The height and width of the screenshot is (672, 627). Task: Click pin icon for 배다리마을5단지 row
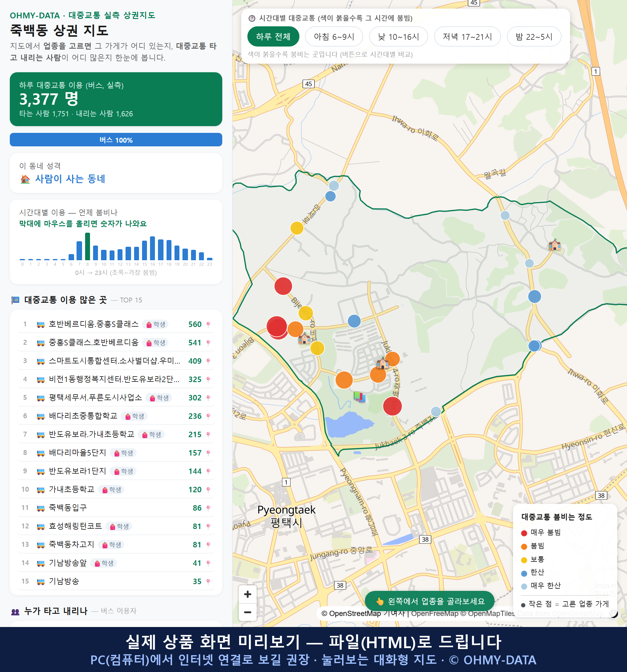pos(208,453)
